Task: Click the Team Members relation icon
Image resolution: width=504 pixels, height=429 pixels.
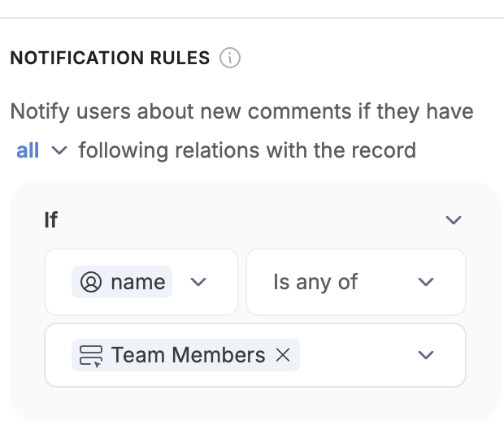Action: [91, 355]
